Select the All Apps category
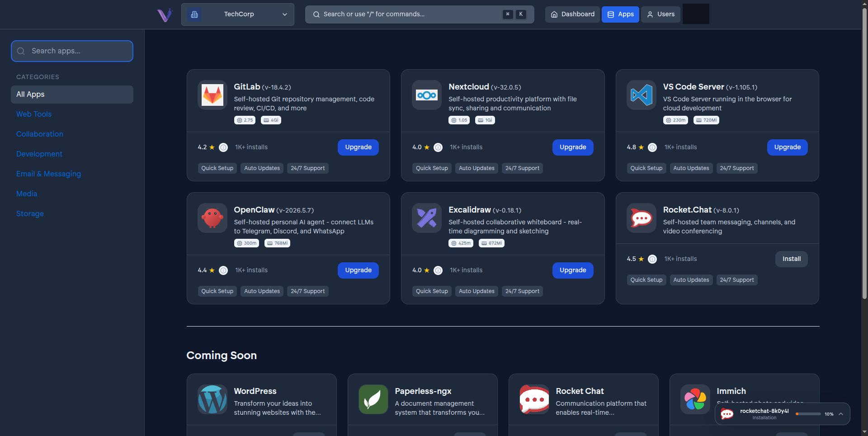This screenshot has width=868, height=436. [x=72, y=95]
